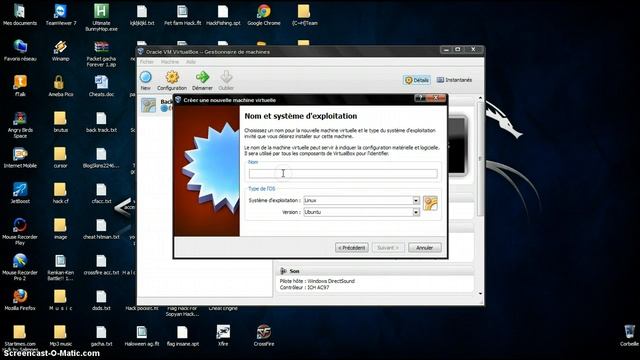
Task: Open the brutus folder icon
Action: 60,122
